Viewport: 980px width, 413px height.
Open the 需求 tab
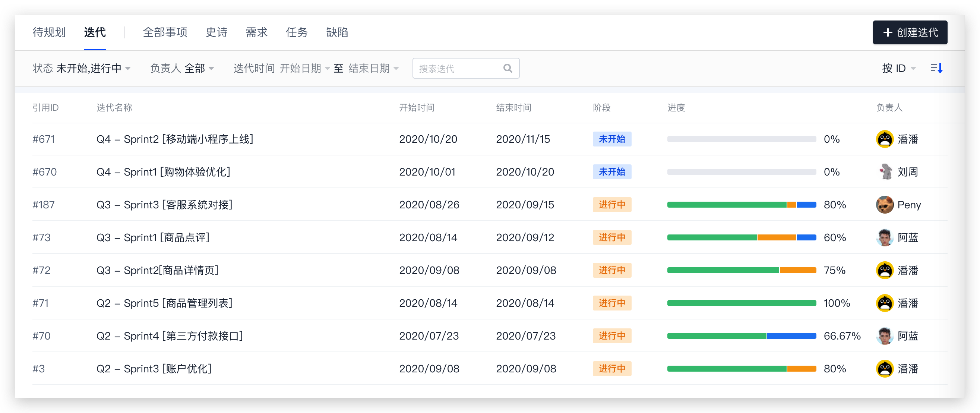tap(256, 32)
